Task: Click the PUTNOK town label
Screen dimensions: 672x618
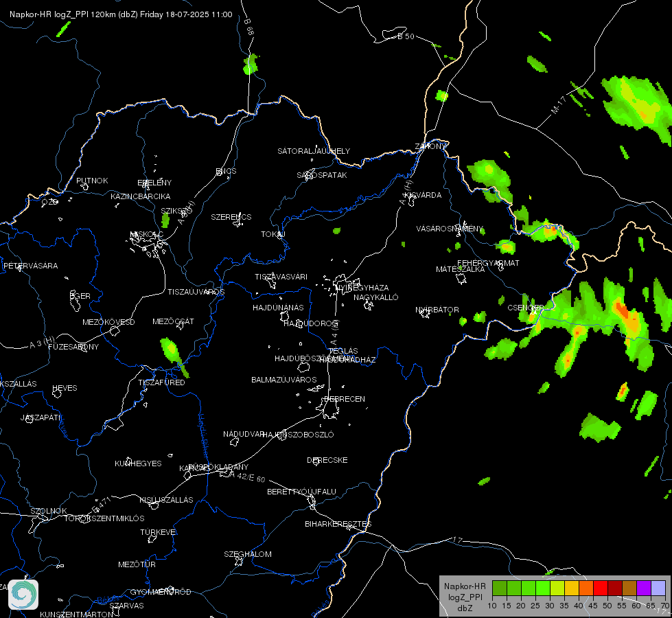Action: tap(92, 181)
